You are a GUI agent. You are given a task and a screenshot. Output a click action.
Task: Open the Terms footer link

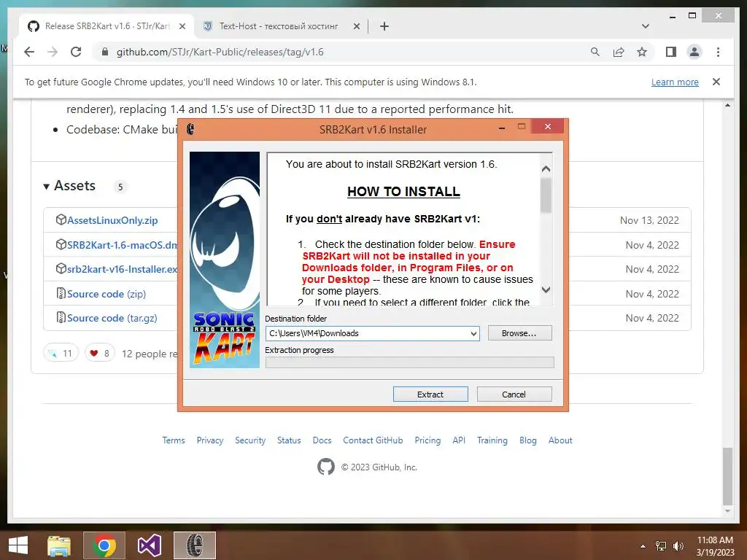[174, 440]
